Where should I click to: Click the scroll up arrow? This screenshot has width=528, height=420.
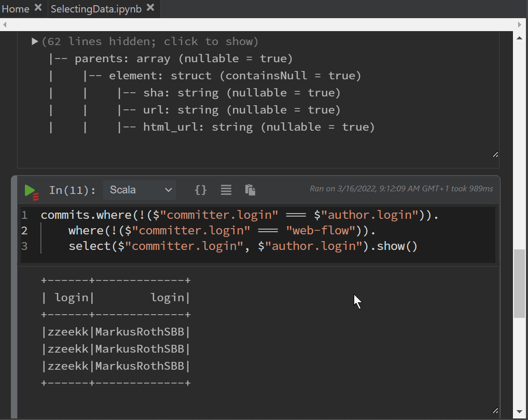[519, 38]
